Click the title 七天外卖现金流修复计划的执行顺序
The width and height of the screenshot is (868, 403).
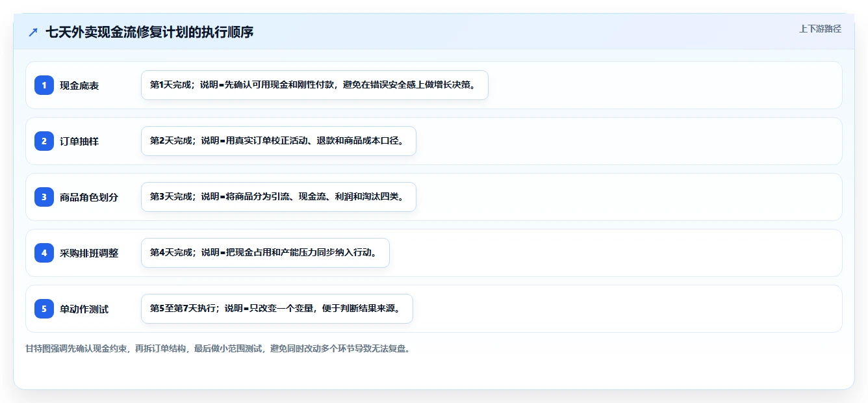point(149,32)
